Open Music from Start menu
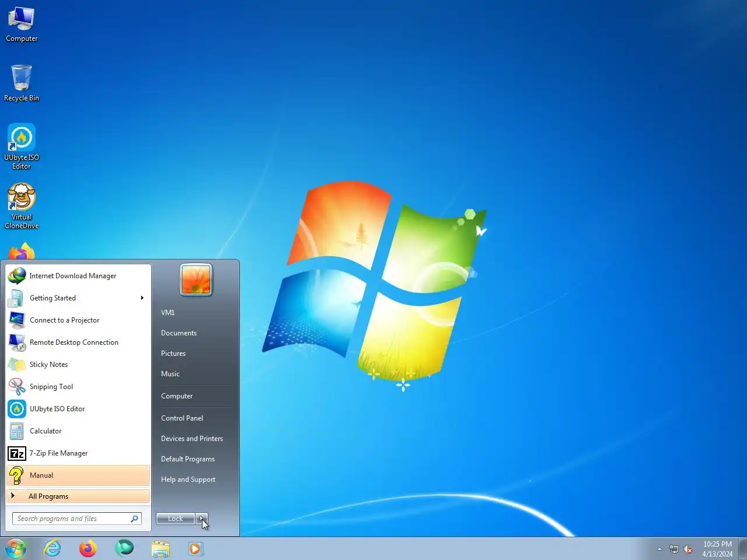The image size is (747, 560). pos(170,374)
